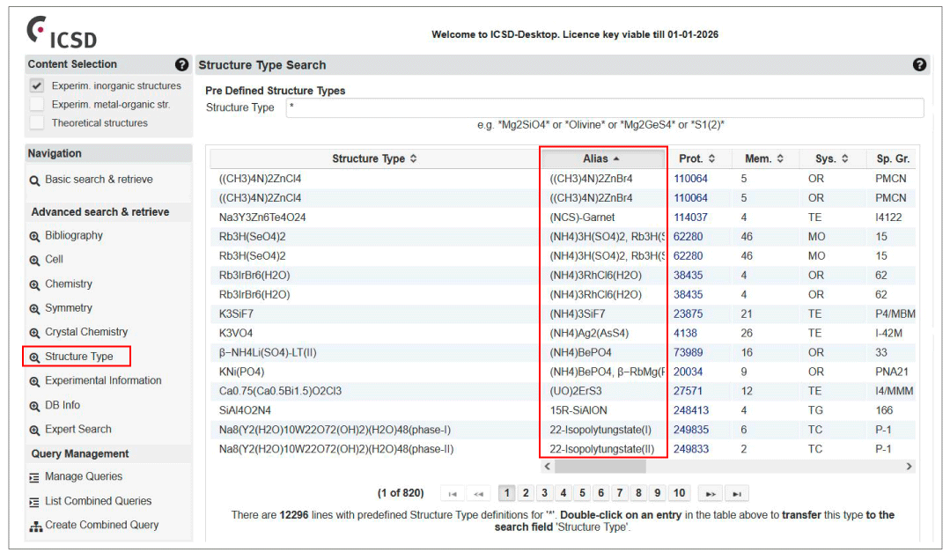The height and width of the screenshot is (560, 950).
Task: Click Basic search magnifier icon
Action: click(34, 181)
